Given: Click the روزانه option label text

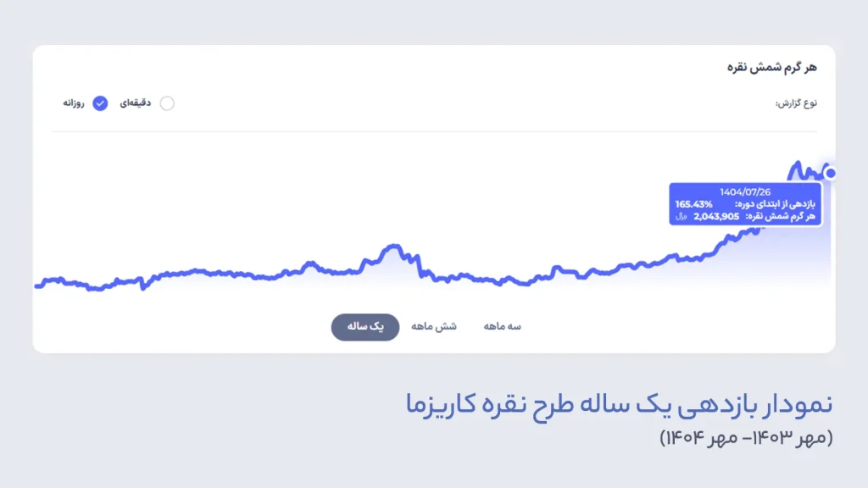Looking at the screenshot, I should click(73, 103).
